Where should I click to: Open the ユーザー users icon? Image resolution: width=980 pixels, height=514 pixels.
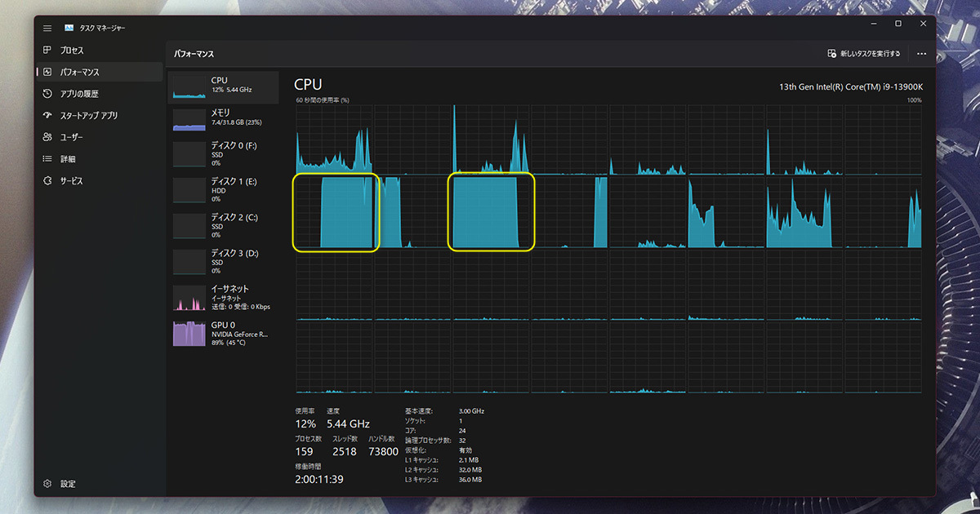tap(47, 137)
